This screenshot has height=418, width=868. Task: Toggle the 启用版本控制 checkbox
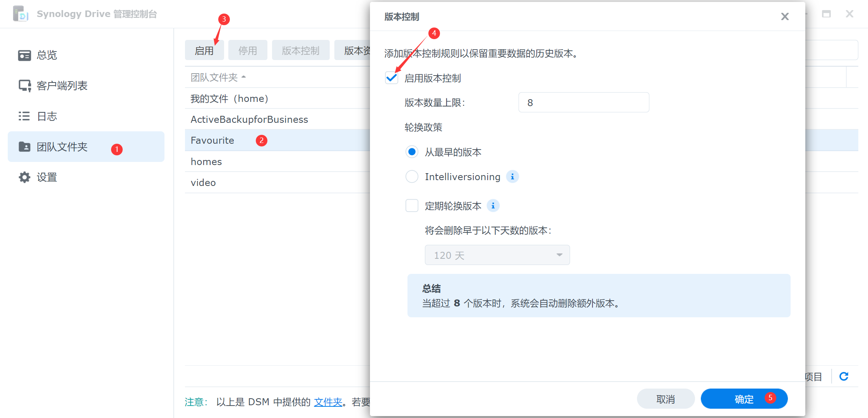(392, 78)
